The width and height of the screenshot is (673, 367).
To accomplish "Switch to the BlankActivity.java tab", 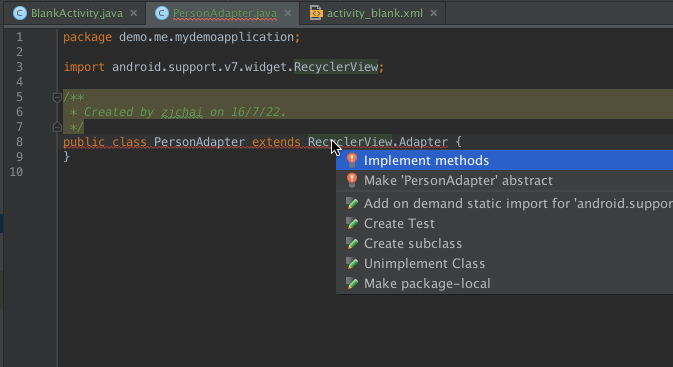I will [76, 13].
